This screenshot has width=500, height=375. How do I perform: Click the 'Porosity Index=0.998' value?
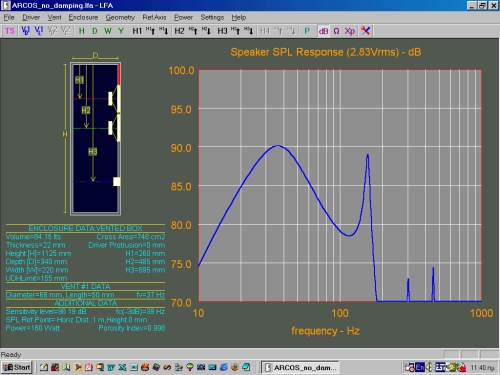[132, 328]
